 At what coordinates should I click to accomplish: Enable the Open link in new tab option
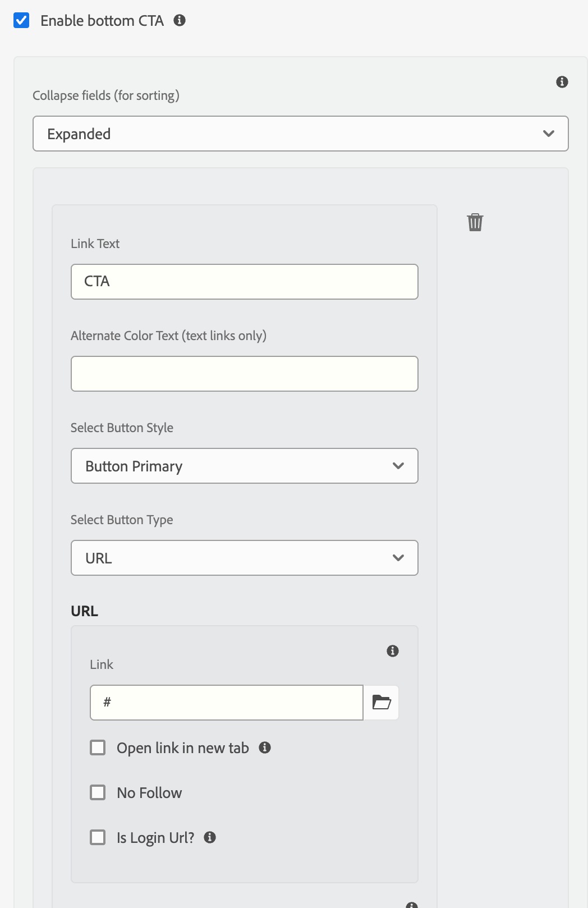98,748
